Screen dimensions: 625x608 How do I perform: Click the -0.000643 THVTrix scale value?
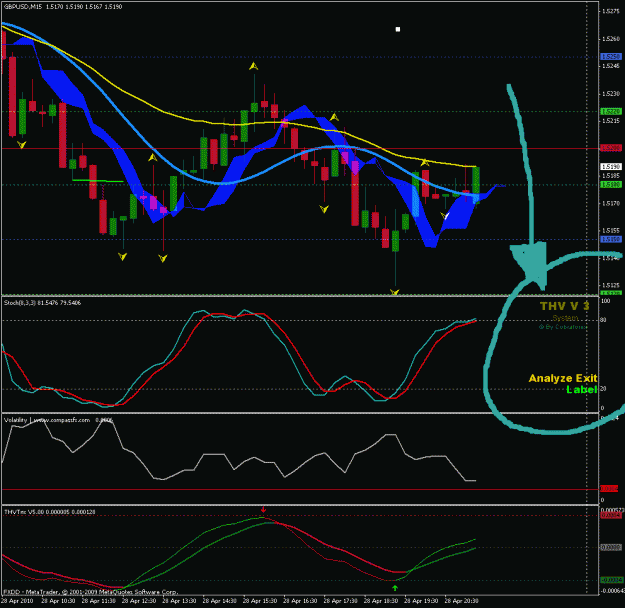(x=613, y=590)
